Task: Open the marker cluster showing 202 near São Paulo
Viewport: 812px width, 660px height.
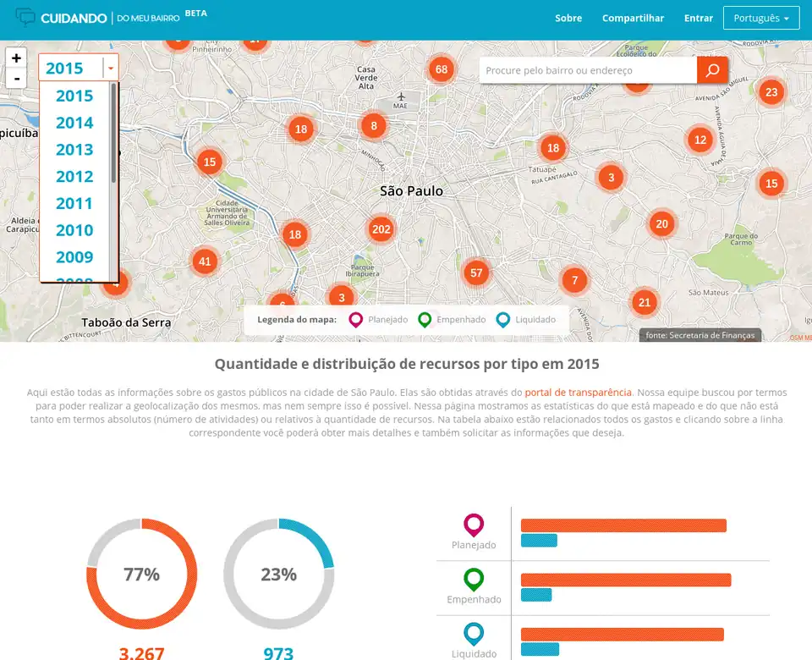Action: [x=381, y=228]
